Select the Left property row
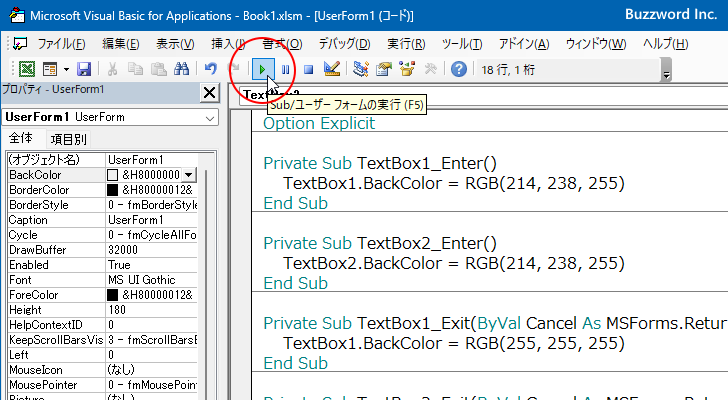This screenshot has height=400, width=728. point(102,355)
